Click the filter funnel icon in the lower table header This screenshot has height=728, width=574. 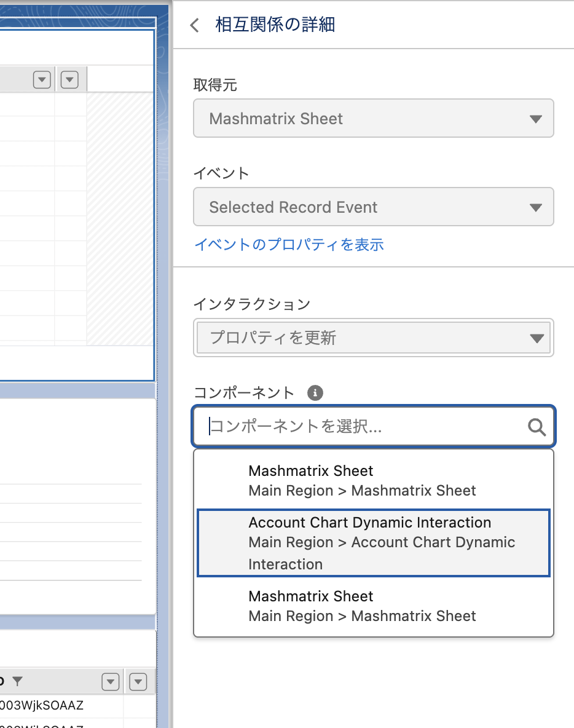click(x=18, y=681)
